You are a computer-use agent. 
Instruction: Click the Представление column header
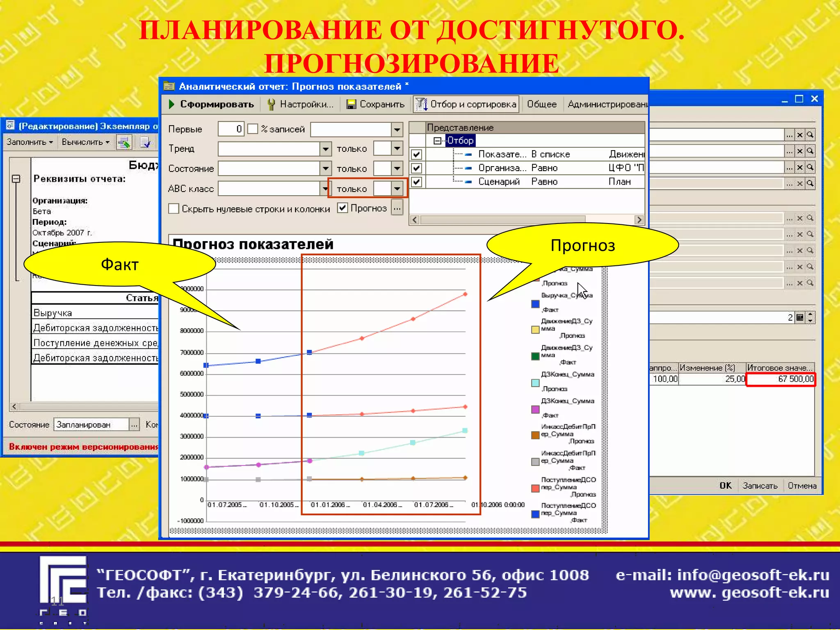[x=535, y=128]
